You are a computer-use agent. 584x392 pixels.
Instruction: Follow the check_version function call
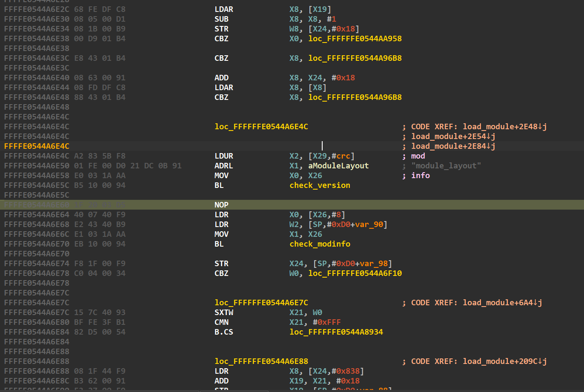320,185
